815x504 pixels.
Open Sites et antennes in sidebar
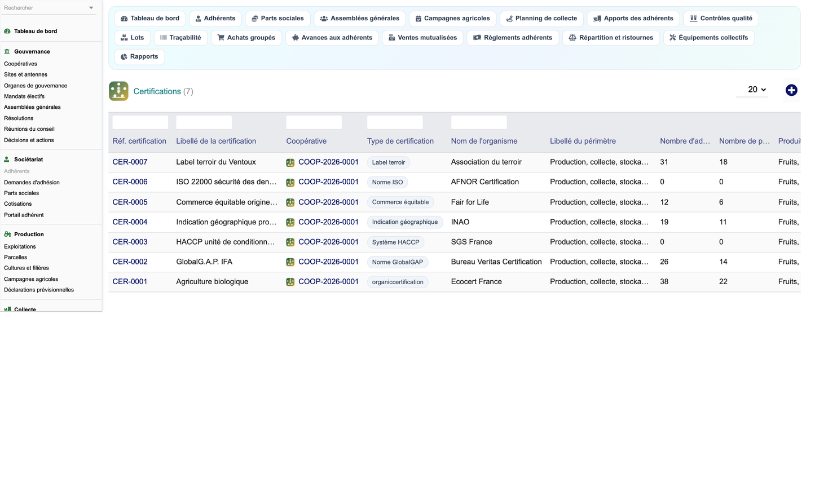coord(26,75)
